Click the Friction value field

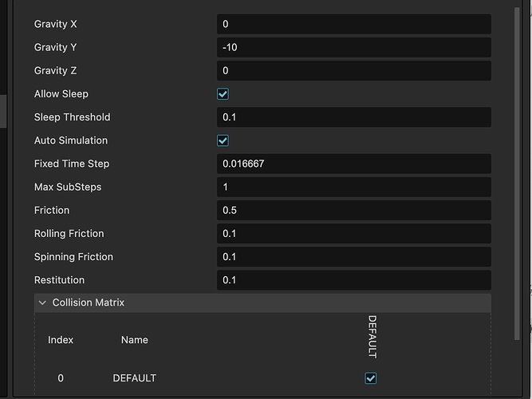pos(353,211)
